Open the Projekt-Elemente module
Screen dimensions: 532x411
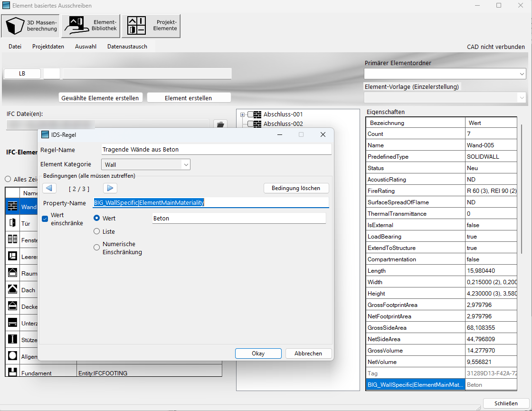click(x=151, y=26)
